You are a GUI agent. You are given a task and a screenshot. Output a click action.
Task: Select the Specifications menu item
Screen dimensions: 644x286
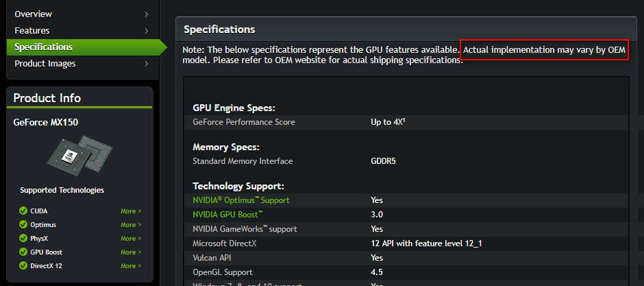(43, 47)
